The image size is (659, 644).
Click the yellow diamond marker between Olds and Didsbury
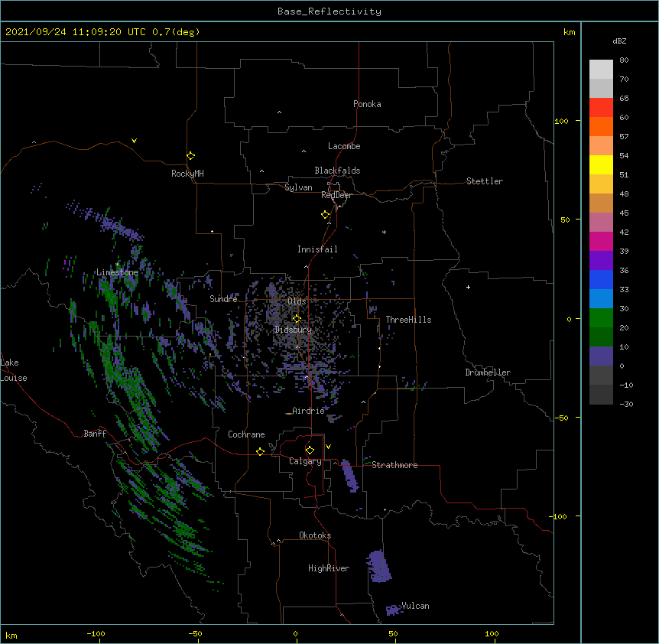pos(297,318)
